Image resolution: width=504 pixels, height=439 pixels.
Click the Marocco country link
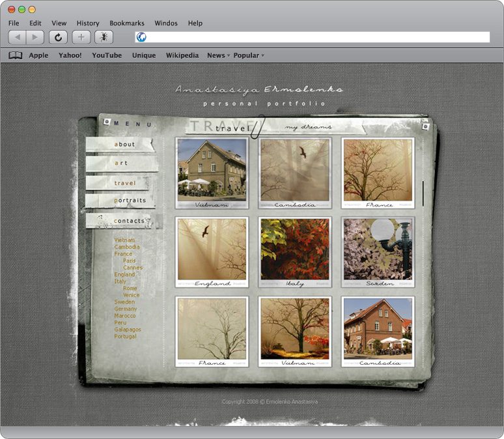125,316
